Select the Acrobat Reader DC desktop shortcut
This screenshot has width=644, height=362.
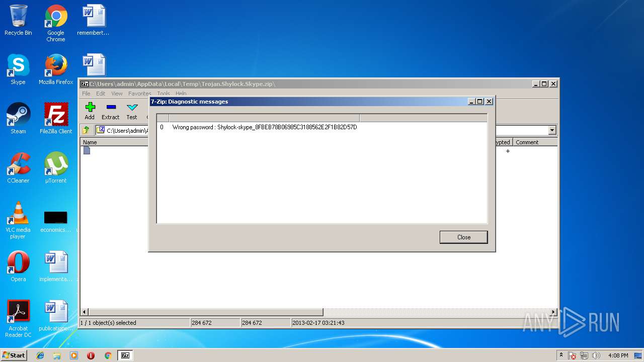18,319
